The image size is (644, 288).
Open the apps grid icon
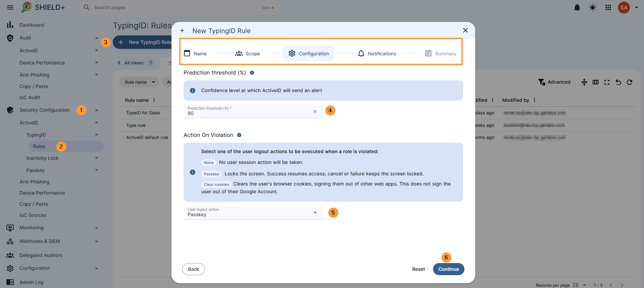coord(608,7)
